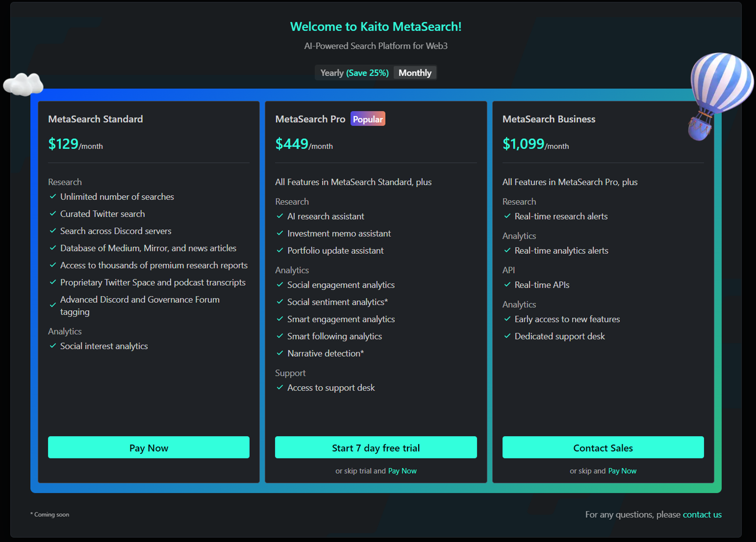
Task: Click the MetaSearch Pro plan title
Action: click(x=310, y=119)
